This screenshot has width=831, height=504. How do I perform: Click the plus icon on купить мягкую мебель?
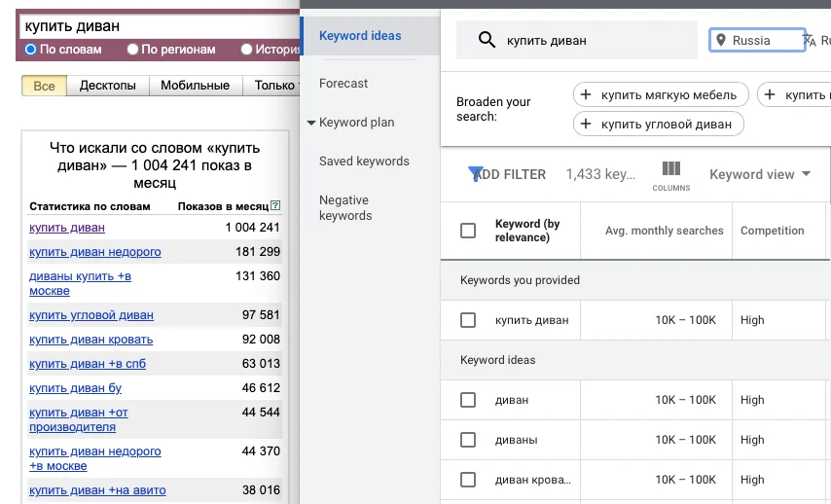[586, 94]
